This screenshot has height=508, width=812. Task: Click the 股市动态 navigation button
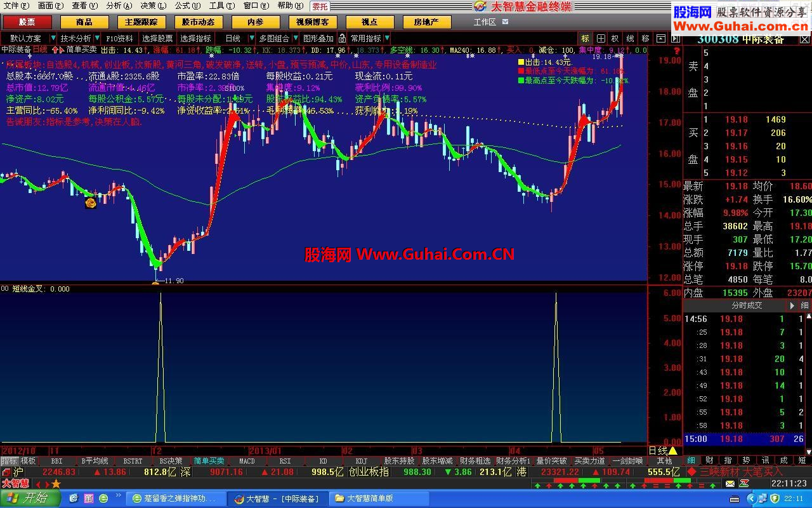[198, 22]
